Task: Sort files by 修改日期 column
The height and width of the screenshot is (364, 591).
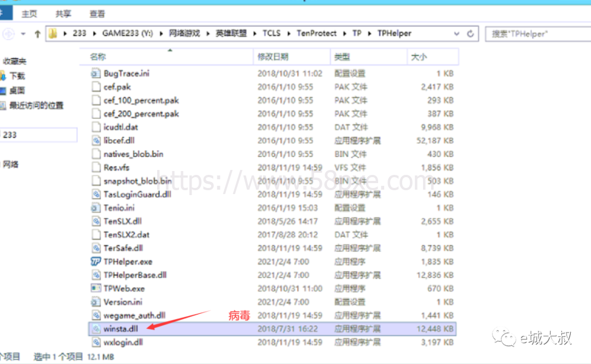Action: pyautogui.click(x=292, y=57)
